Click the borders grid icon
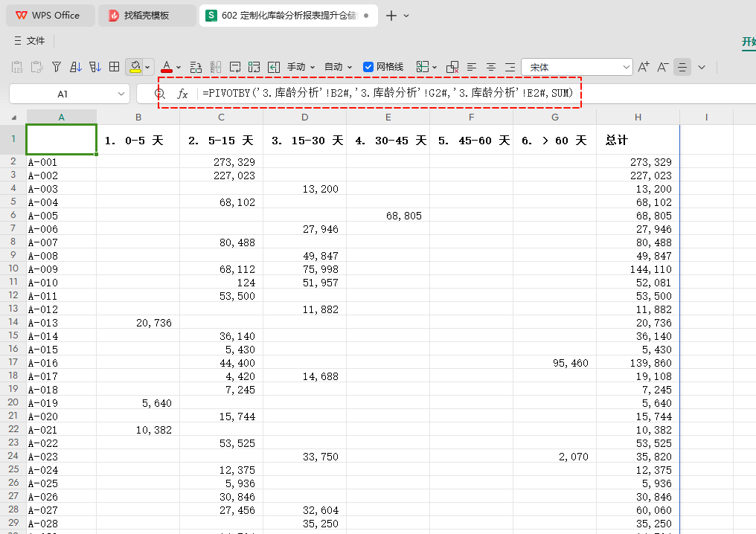Viewport: 756px width, 534px height. pyautogui.click(x=115, y=67)
